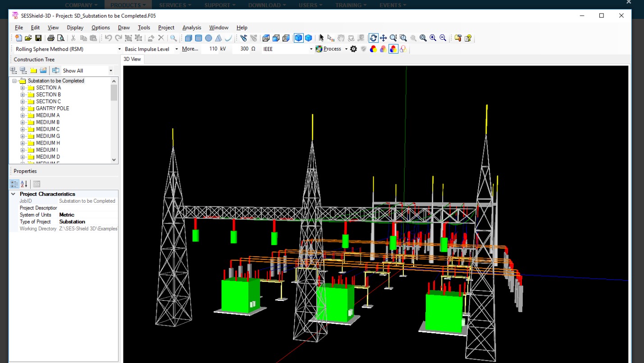This screenshot has width=644, height=363.
Task: Open settings gear icon beside Process
Action: [354, 49]
